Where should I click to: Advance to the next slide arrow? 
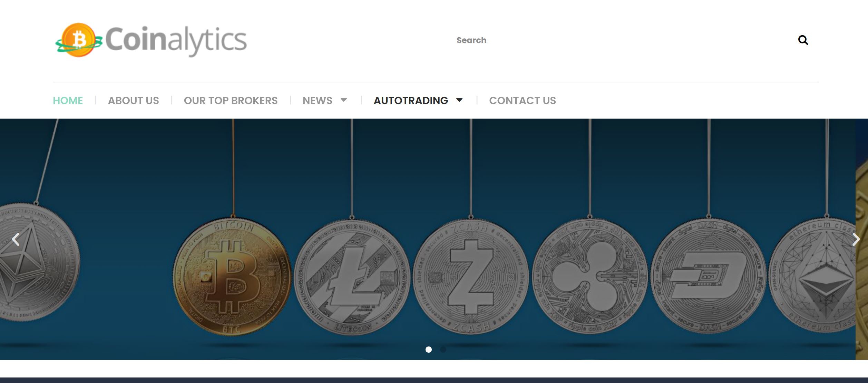tap(856, 239)
